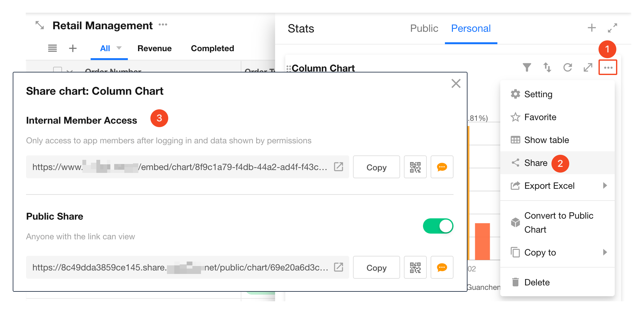Screen dimensions: 644x314
Task: Expand the Copy to submenu
Action: (605, 252)
